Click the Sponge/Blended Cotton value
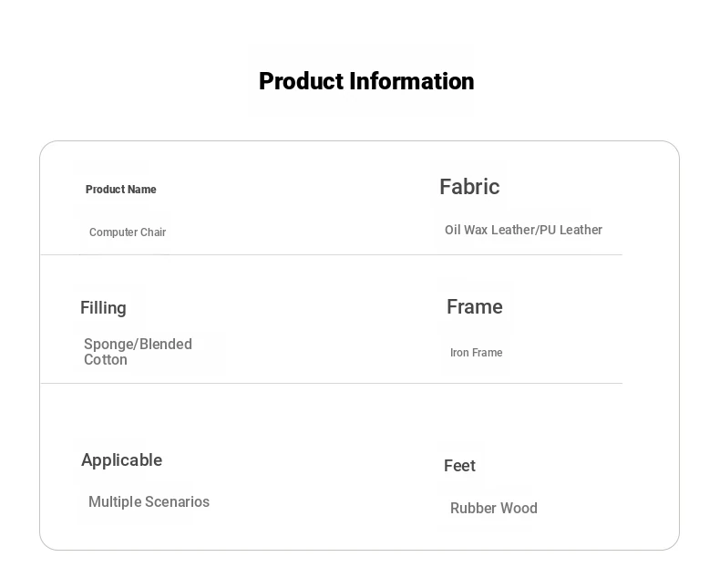Viewport: 720px width, 588px height. [x=138, y=352]
